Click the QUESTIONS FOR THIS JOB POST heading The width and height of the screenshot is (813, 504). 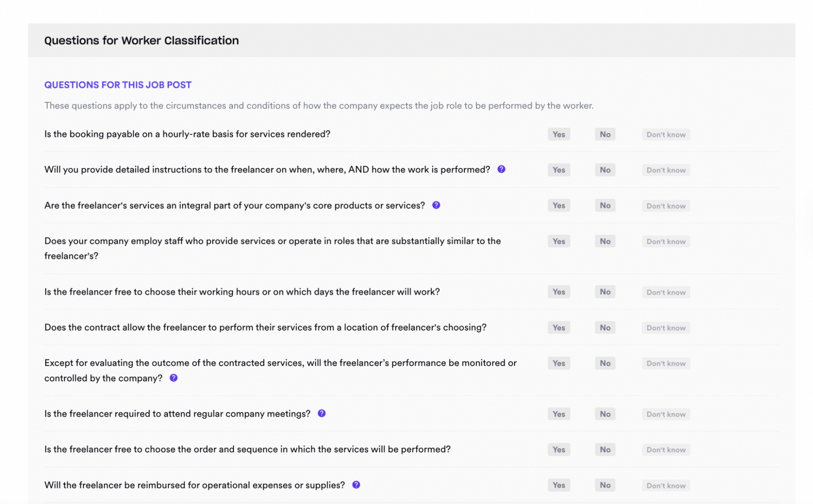[118, 84]
